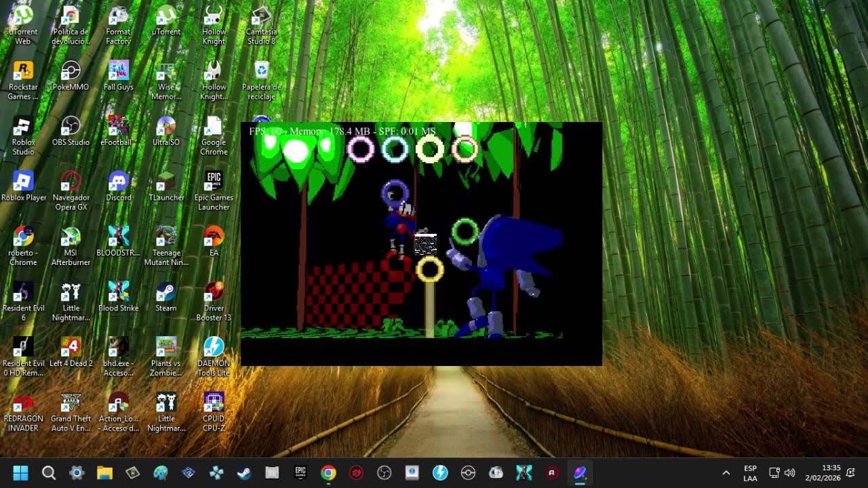Screen dimensions: 868x488
Task: Open the Política de devolució… Chrome shortcut
Action: 71,25
